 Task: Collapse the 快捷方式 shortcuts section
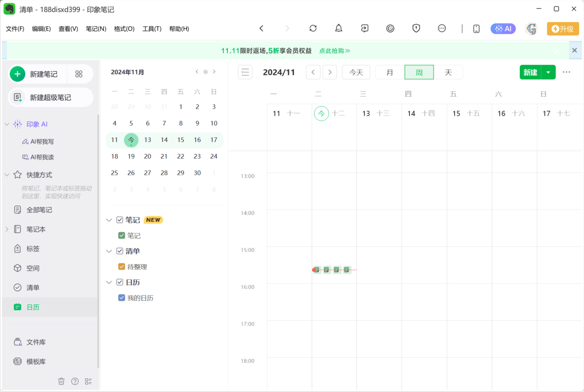(x=7, y=175)
